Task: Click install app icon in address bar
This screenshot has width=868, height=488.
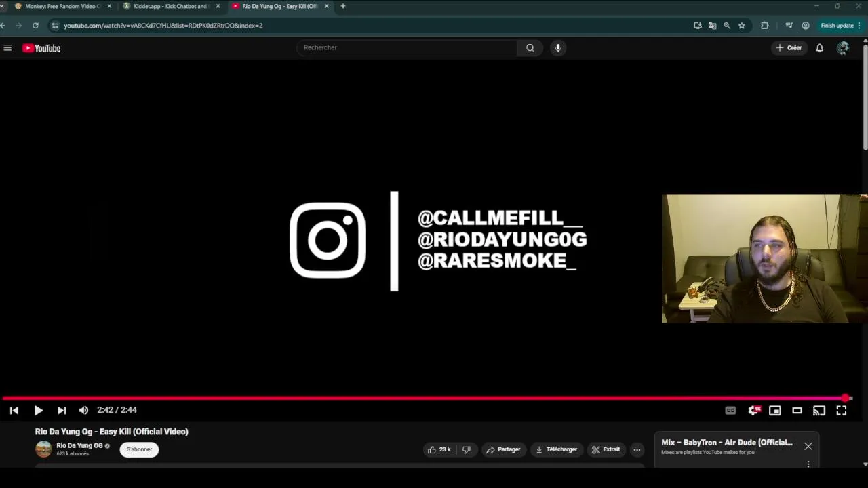Action: [x=698, y=26]
